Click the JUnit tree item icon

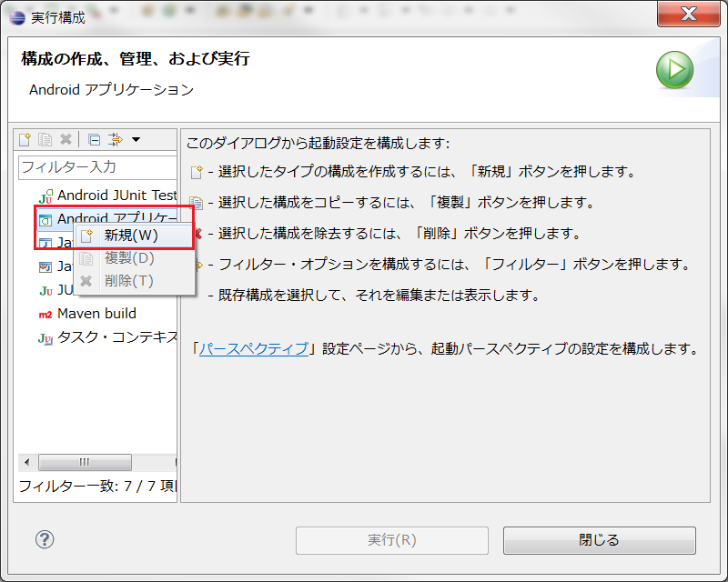click(45, 291)
